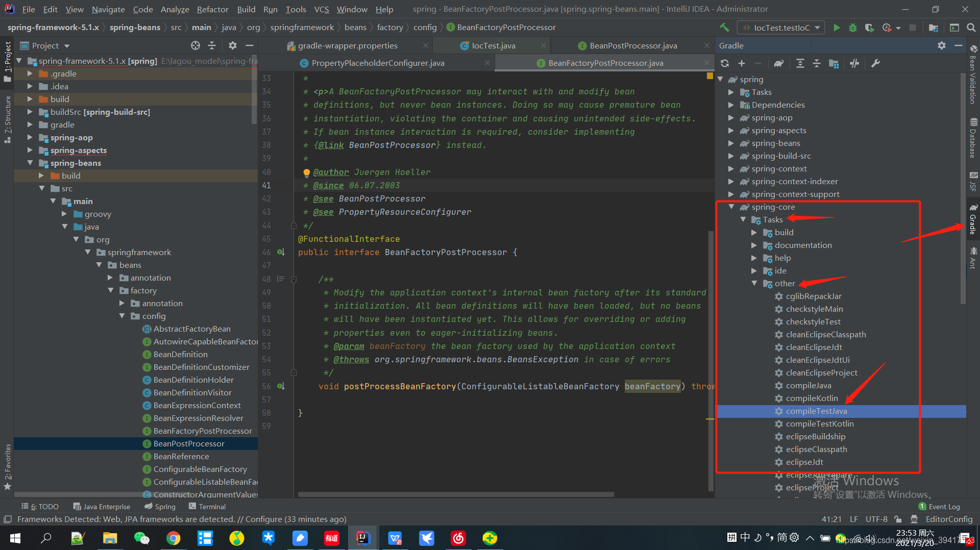Viewport: 980px width, 550px height.
Task: Build project with the hammer icon
Action: coord(725,28)
